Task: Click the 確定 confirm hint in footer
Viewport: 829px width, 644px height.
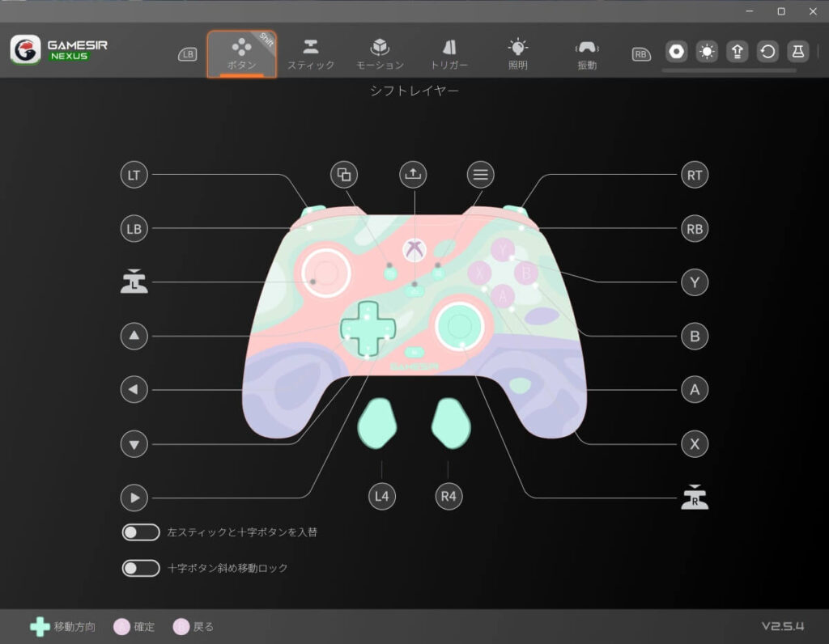Action: (x=134, y=626)
